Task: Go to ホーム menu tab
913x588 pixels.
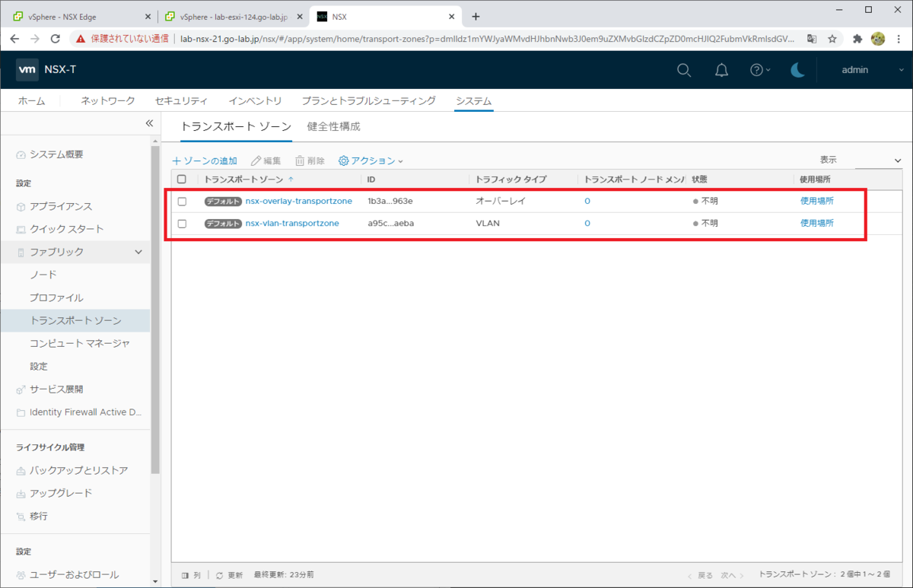Action: click(31, 100)
